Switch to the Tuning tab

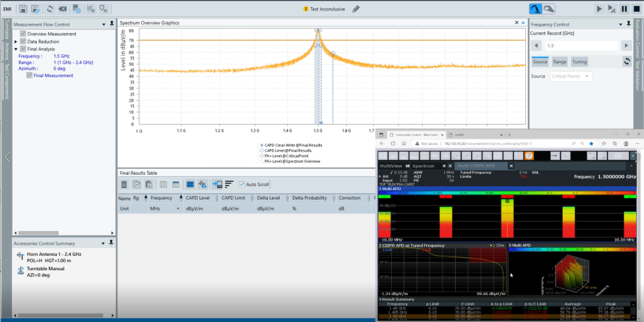579,61
